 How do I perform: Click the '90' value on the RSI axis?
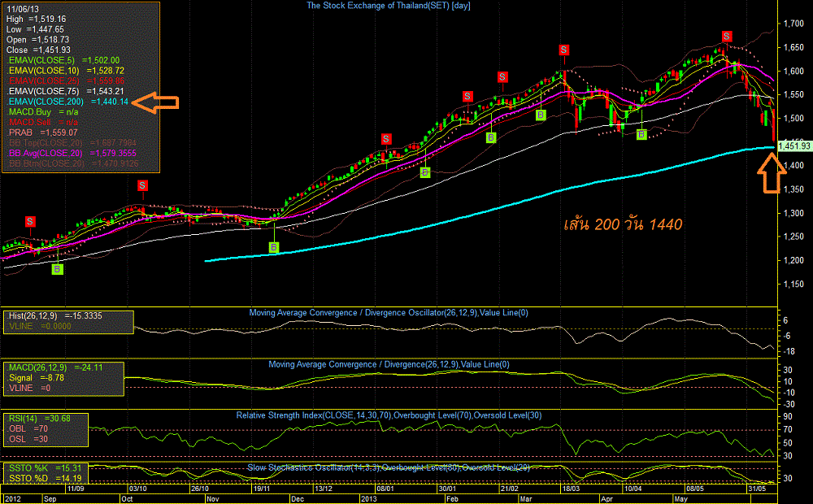(788, 416)
